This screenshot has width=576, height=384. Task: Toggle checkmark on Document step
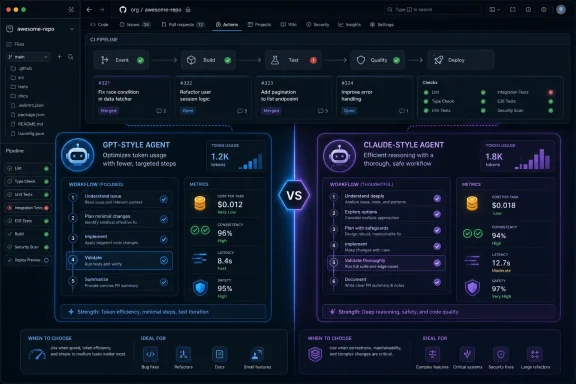point(437,282)
